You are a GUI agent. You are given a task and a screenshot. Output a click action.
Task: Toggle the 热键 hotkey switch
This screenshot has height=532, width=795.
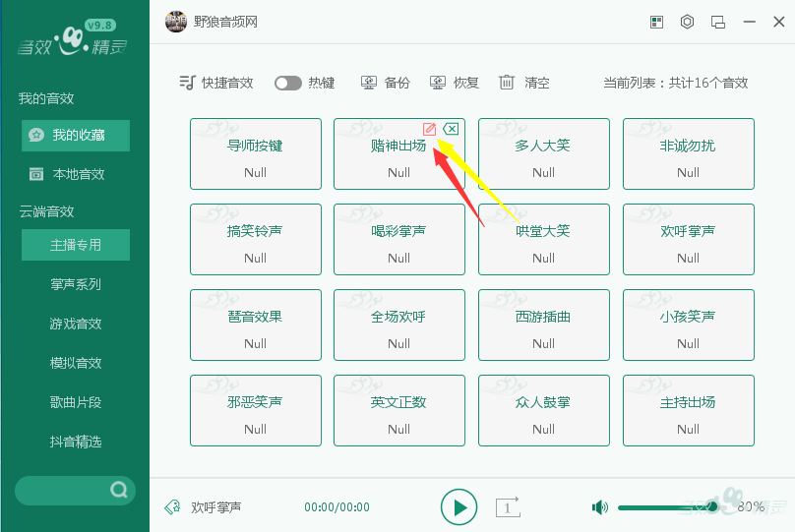point(288,83)
